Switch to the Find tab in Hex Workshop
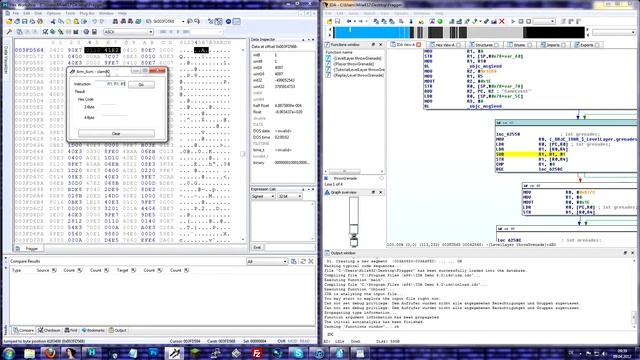 (71, 330)
